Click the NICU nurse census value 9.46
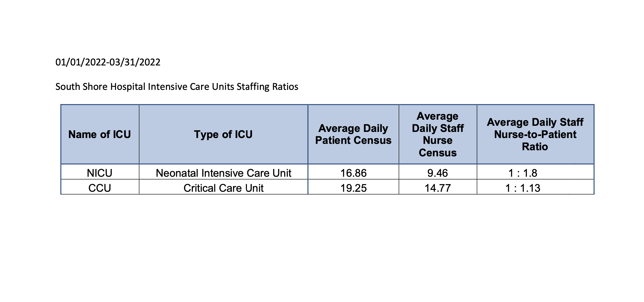Image resolution: width=644 pixels, height=302 pixels. [438, 173]
